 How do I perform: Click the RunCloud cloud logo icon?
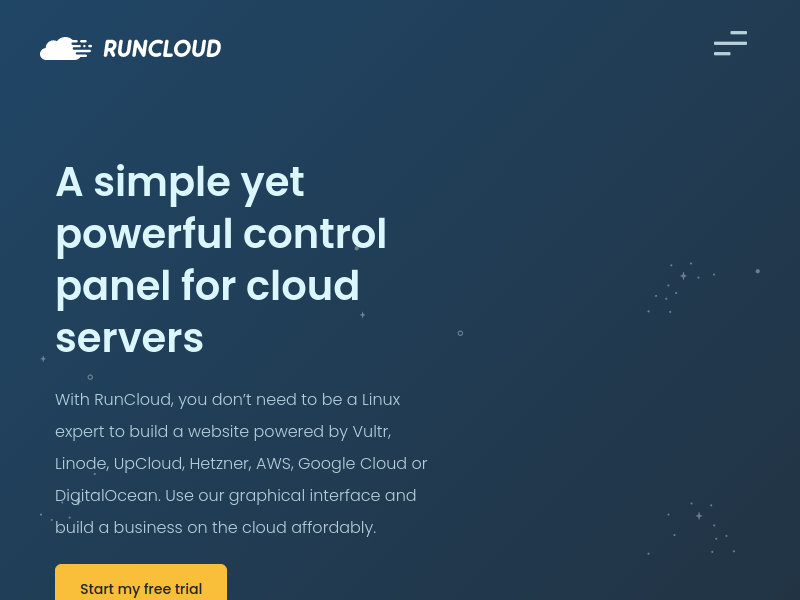(66, 48)
